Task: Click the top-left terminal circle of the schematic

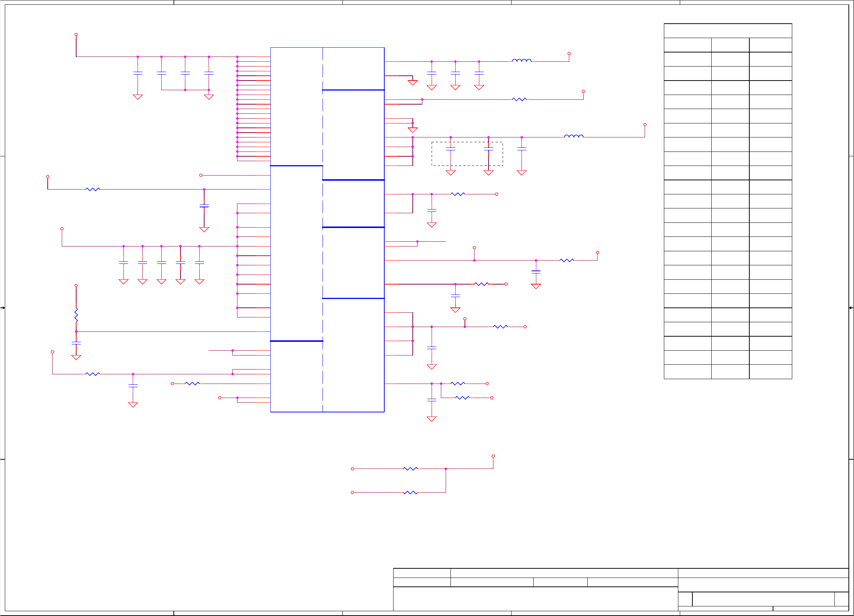Action: click(76, 35)
